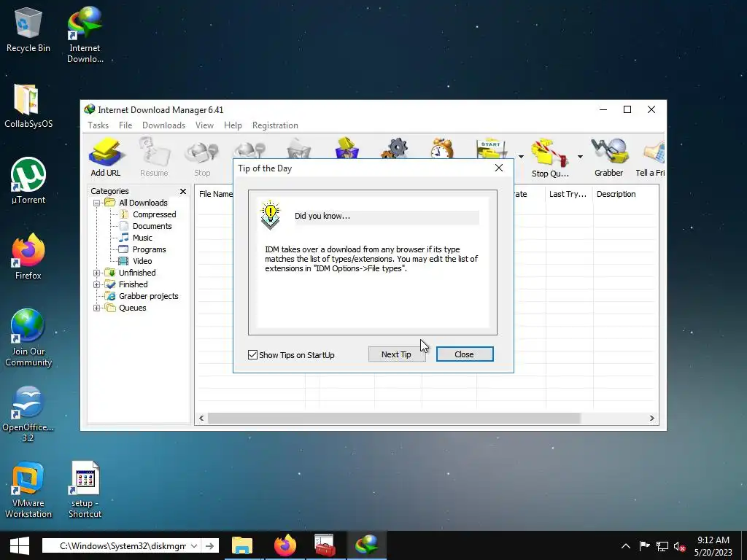Open Internet Download Manager desktop shortcut
Viewport: 747px width, 560px height.
(85, 35)
